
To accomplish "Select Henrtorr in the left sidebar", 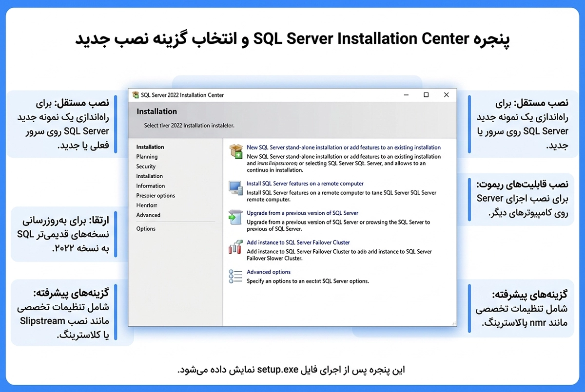I will pyautogui.click(x=147, y=205).
